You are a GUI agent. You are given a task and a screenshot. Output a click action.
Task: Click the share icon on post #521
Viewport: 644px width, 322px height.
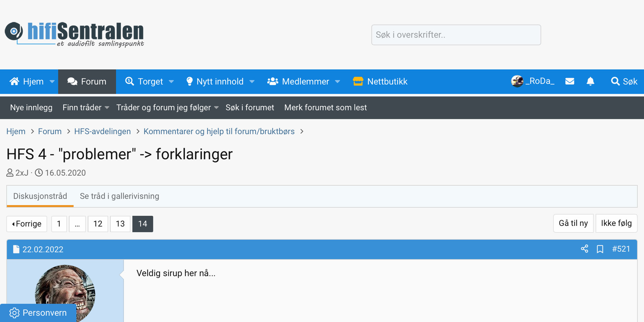(584, 249)
